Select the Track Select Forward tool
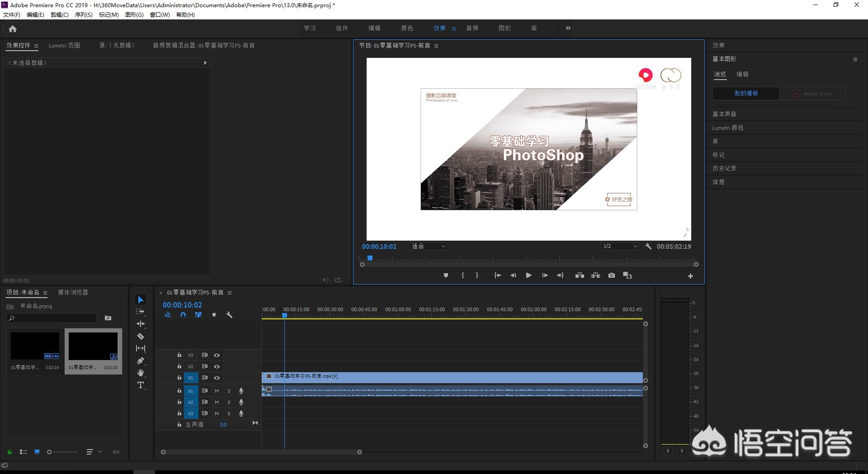 141,312
